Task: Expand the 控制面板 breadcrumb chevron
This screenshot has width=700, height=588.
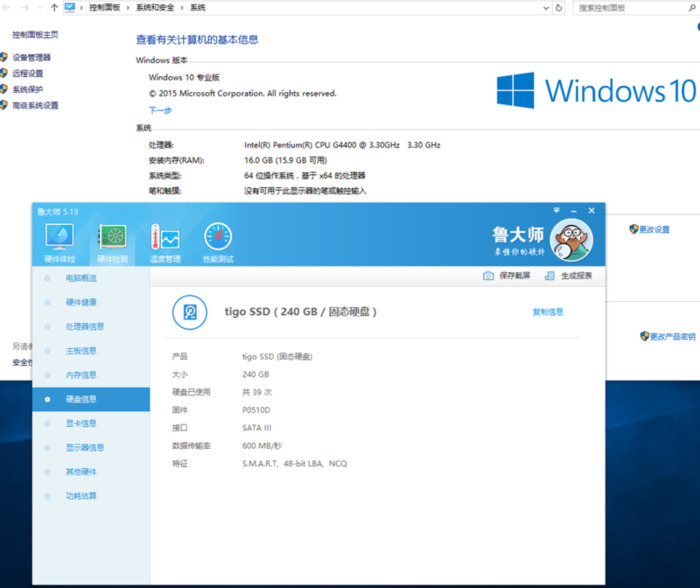Action: tap(130, 8)
